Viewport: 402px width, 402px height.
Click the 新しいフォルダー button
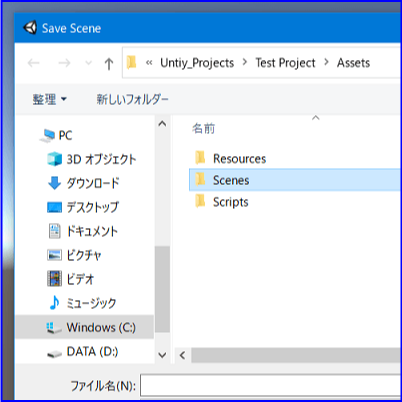tap(132, 99)
